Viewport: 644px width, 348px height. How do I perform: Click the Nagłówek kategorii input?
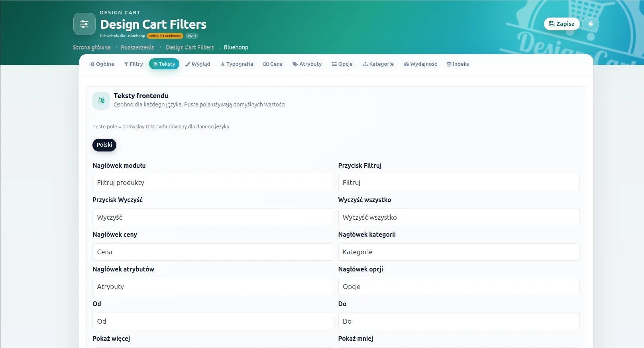pyautogui.click(x=459, y=252)
